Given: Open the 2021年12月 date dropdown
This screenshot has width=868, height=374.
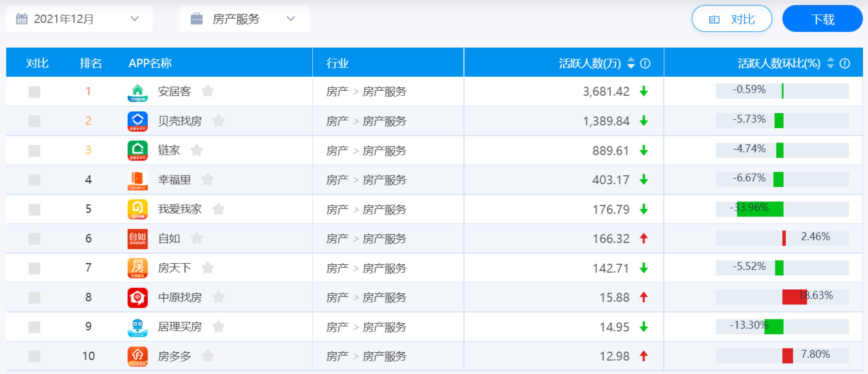Looking at the screenshot, I should (79, 19).
